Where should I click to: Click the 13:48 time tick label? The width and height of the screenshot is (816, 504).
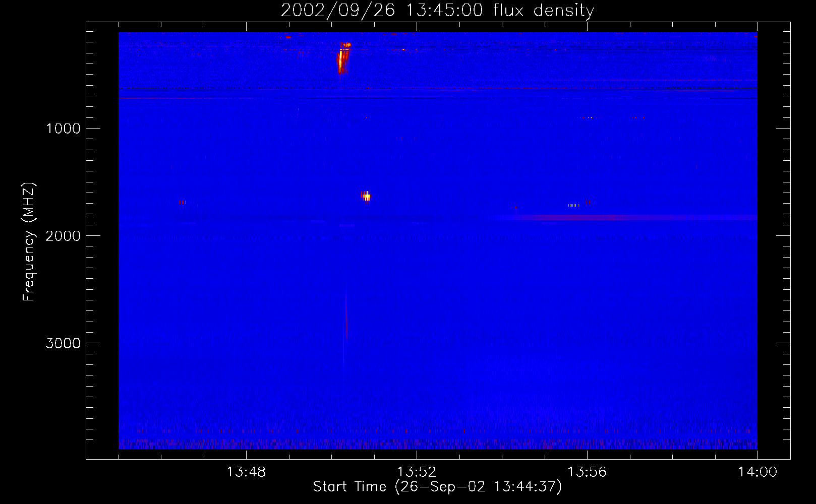point(246,472)
